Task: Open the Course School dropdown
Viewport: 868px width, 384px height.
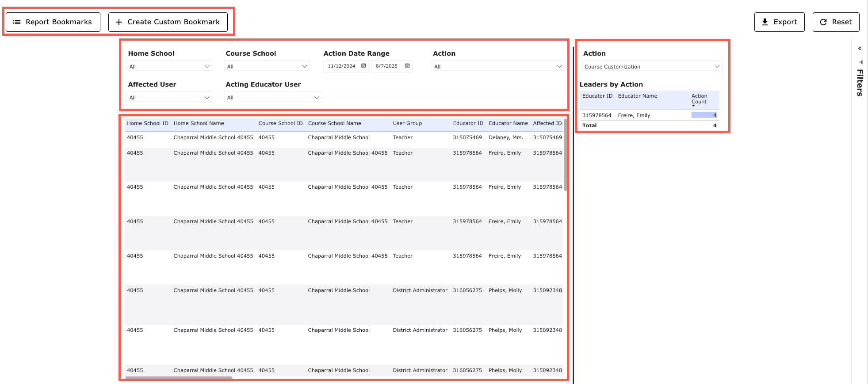Action: point(267,66)
